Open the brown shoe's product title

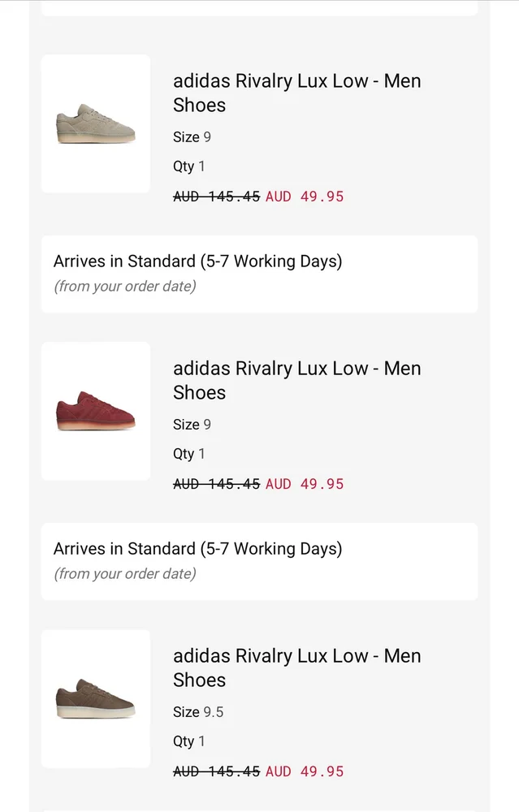coord(296,668)
